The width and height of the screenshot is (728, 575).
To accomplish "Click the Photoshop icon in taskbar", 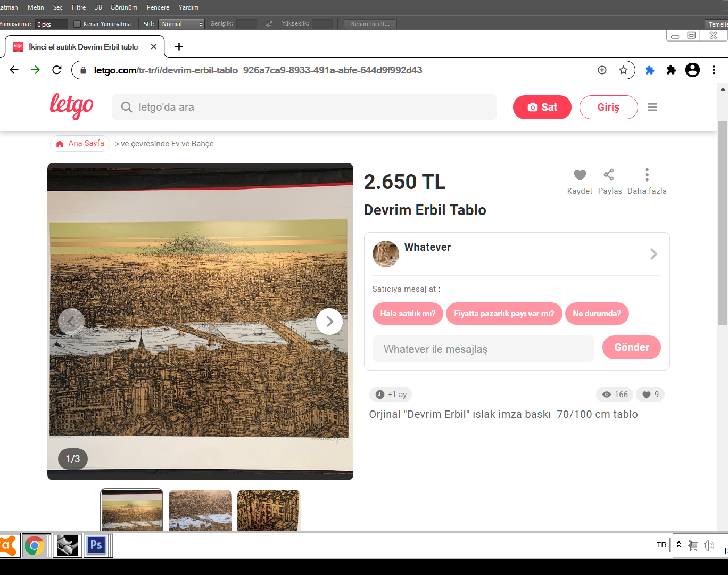I will [96, 545].
